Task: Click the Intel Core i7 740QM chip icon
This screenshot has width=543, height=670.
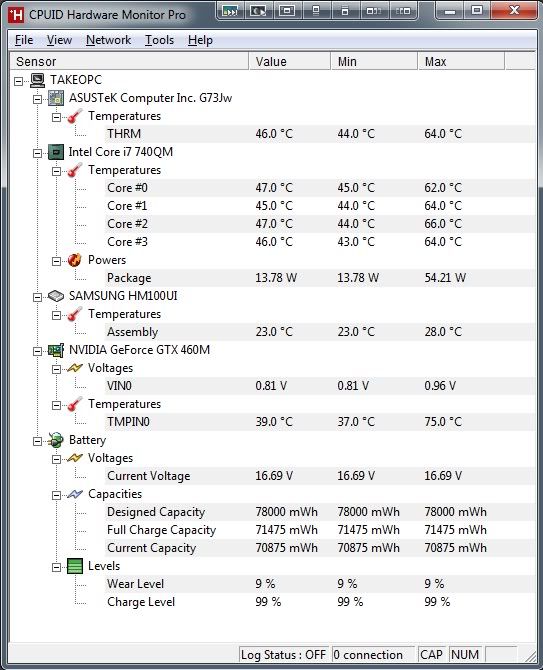Action: 56,152
